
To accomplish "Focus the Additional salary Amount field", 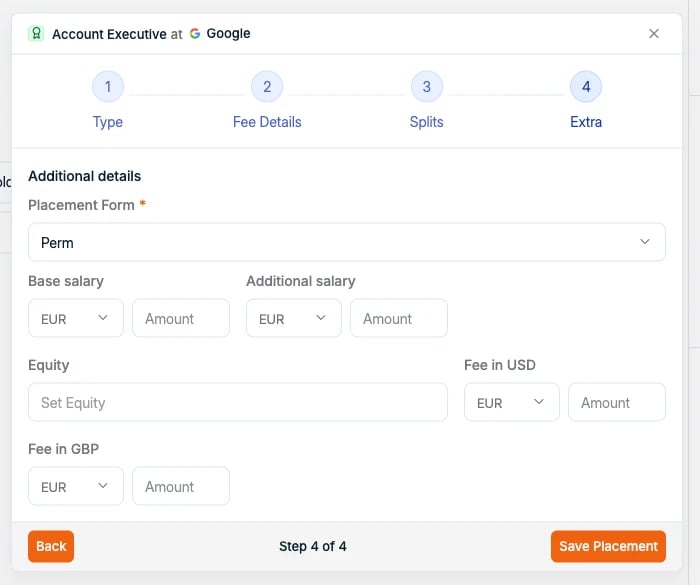I will click(x=399, y=318).
